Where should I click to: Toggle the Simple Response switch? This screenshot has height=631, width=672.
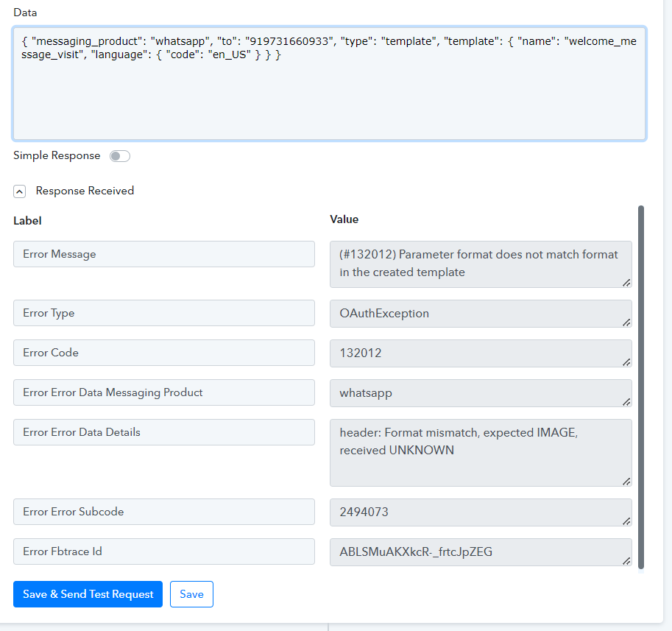click(119, 156)
